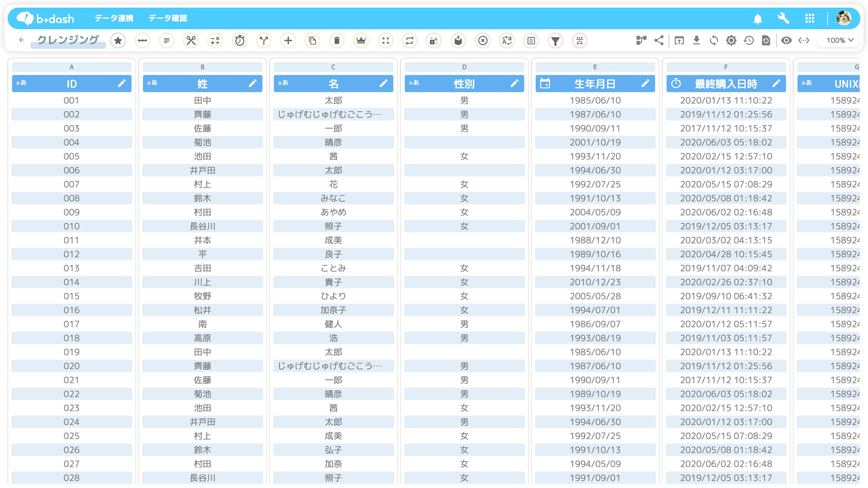Click the favorites star icon in toolbar
This screenshot has width=868, height=488.
pyautogui.click(x=118, y=41)
